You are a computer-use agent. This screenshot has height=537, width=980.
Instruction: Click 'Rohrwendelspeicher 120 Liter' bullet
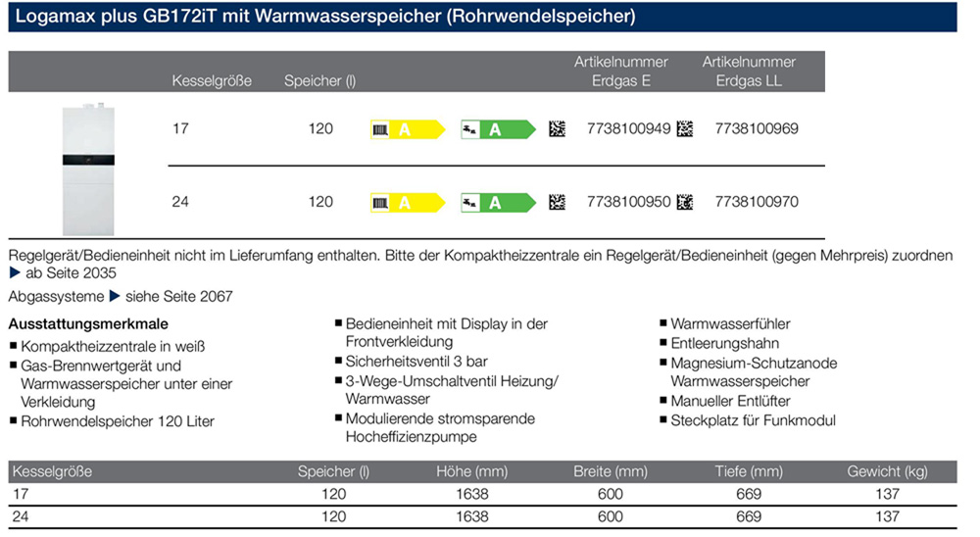[x=118, y=421]
